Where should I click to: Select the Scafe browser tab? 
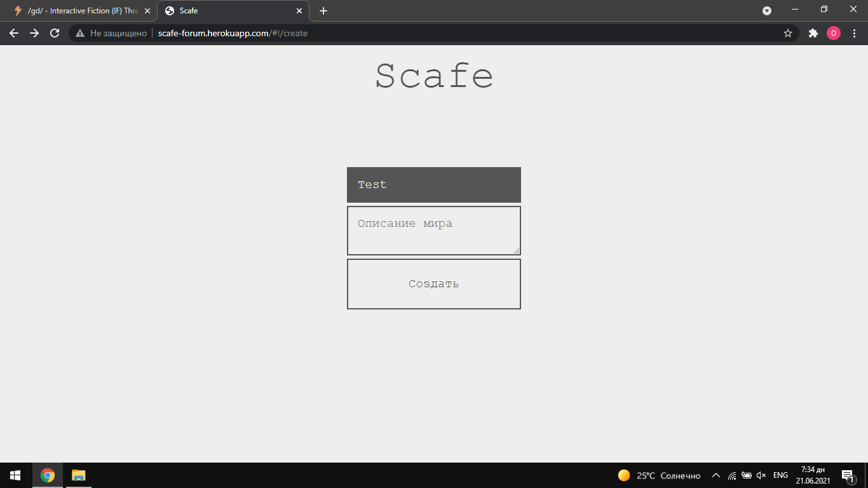coord(232,11)
